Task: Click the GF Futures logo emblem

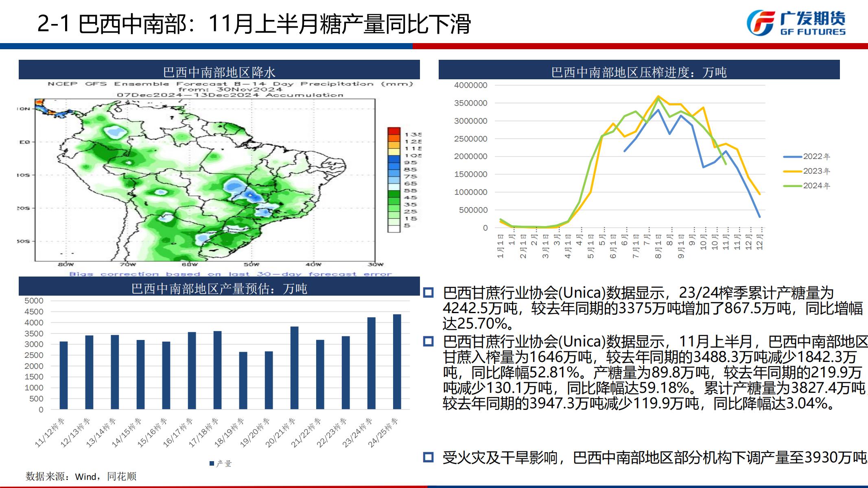Action: [760, 22]
